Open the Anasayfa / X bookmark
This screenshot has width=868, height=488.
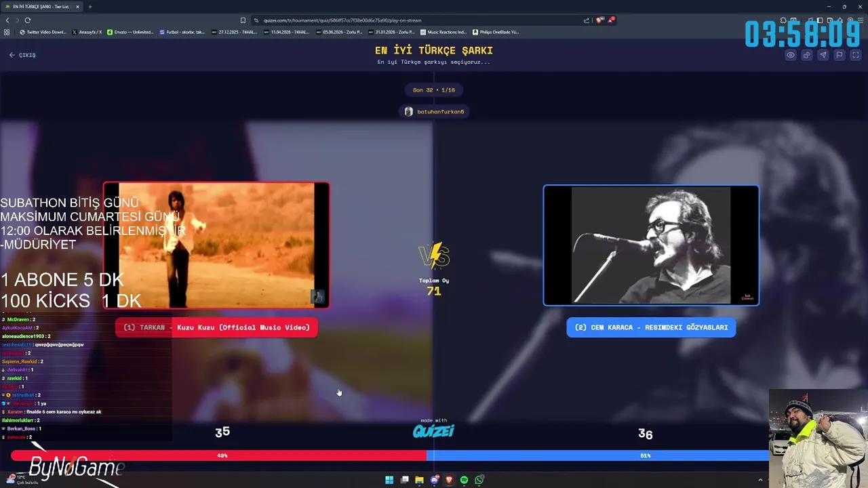click(x=87, y=32)
